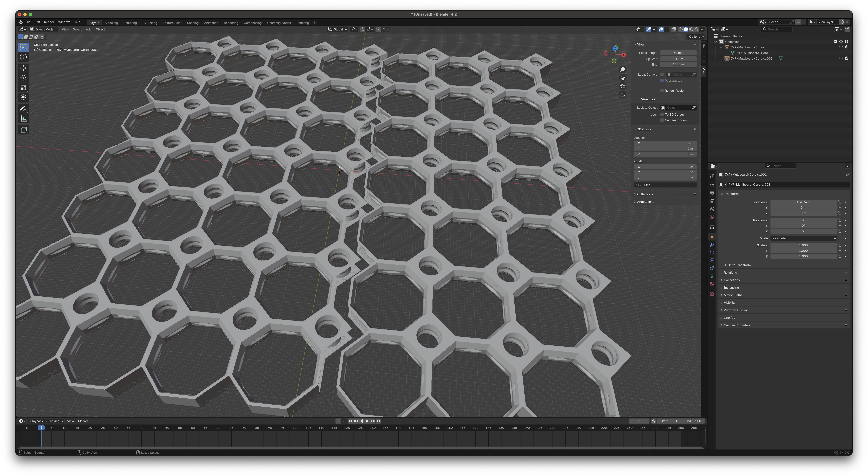Click the Focal Length 50 mm field
Image resolution: width=868 pixels, height=476 pixels.
(x=678, y=53)
